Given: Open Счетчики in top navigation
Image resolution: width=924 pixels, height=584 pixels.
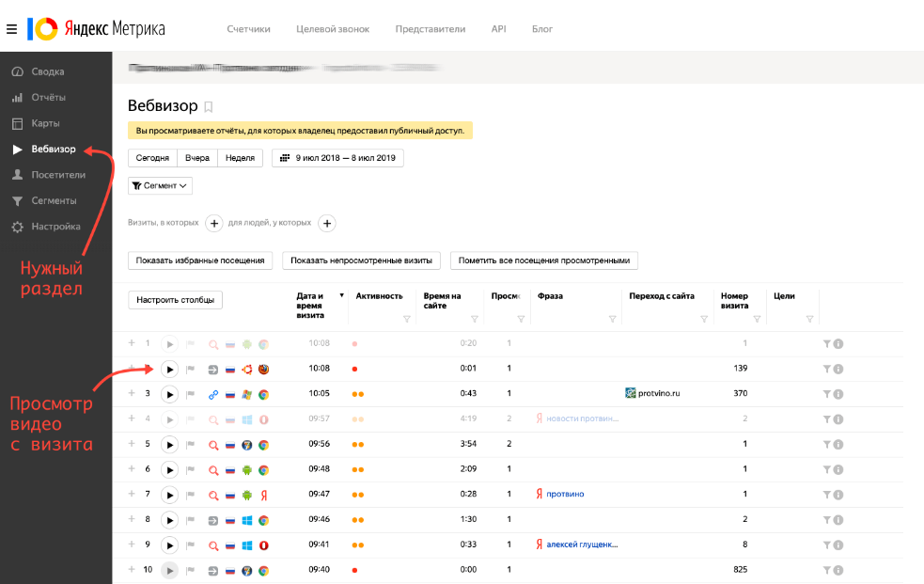Looking at the screenshot, I should [x=249, y=29].
